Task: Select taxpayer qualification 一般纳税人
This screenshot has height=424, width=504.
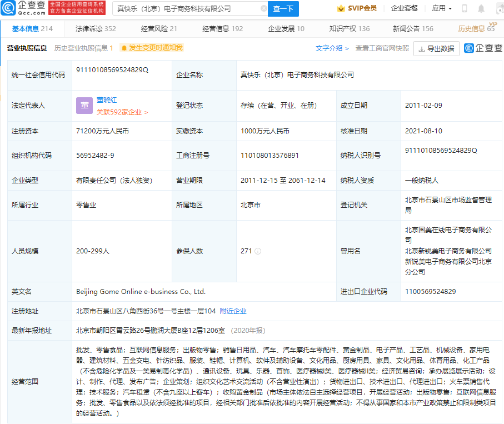Action: (422, 181)
